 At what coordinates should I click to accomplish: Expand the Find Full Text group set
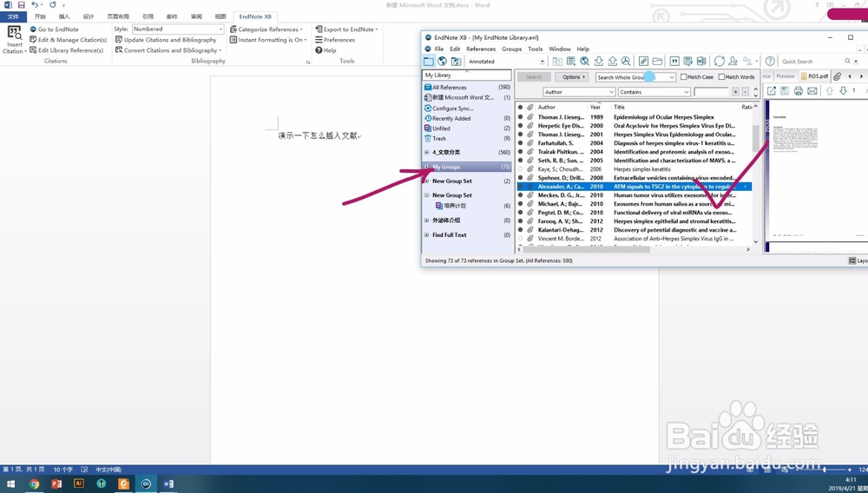coord(426,234)
